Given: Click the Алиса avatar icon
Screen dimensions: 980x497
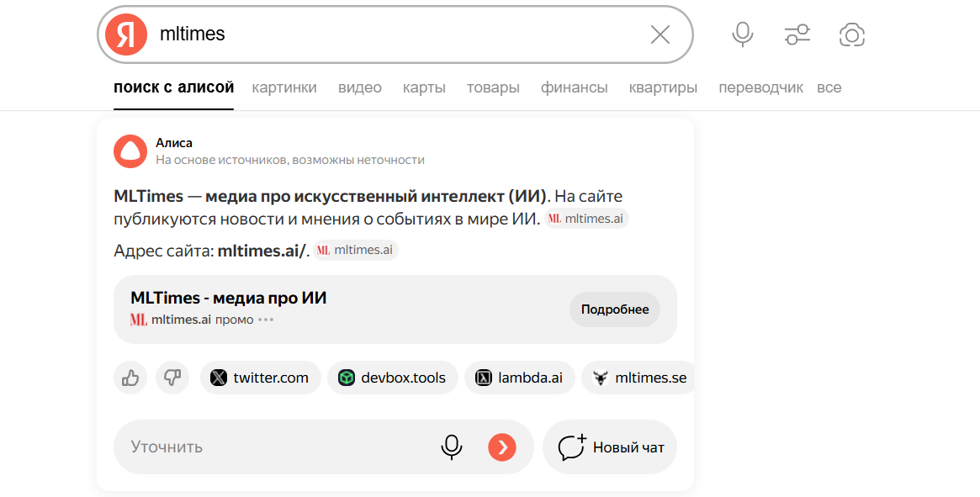Looking at the screenshot, I should click(130, 151).
